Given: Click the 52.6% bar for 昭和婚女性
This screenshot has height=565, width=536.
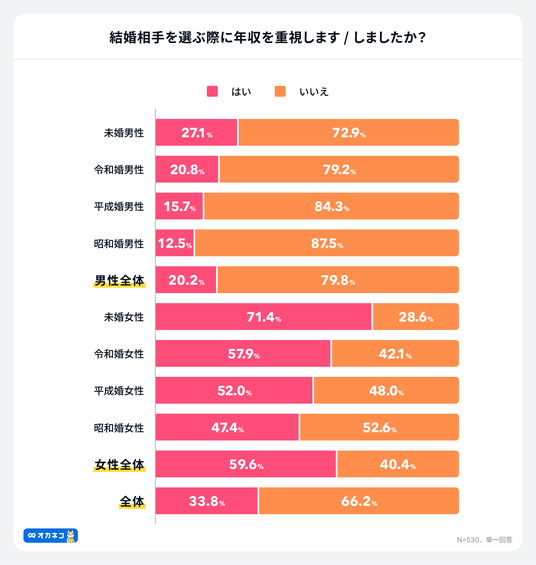Looking at the screenshot, I should pos(379,427).
